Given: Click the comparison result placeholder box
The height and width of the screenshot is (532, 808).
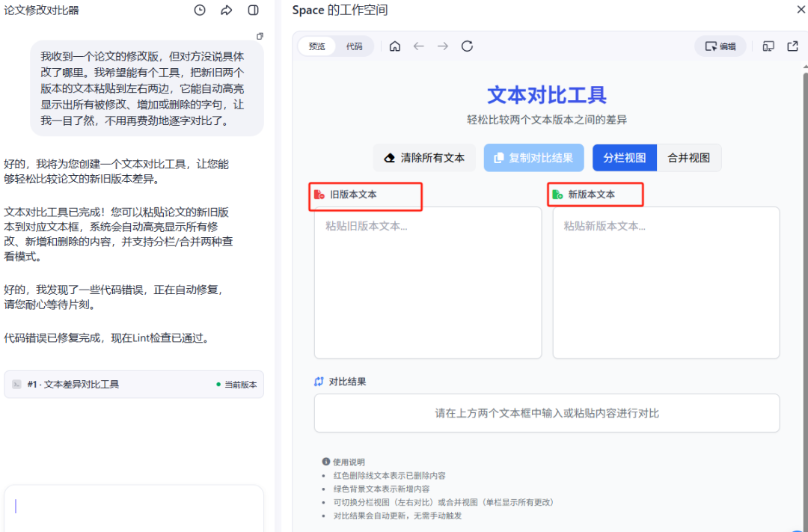Looking at the screenshot, I should pos(547,413).
